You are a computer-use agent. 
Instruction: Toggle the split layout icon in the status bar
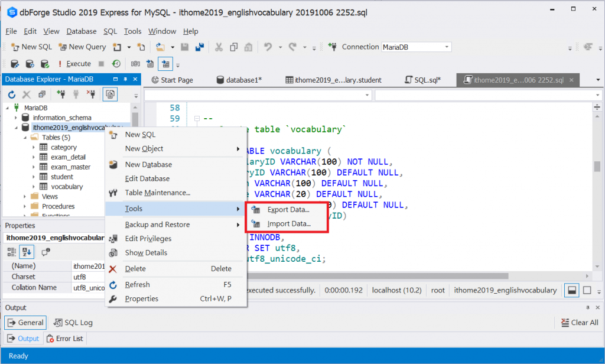(572, 290)
